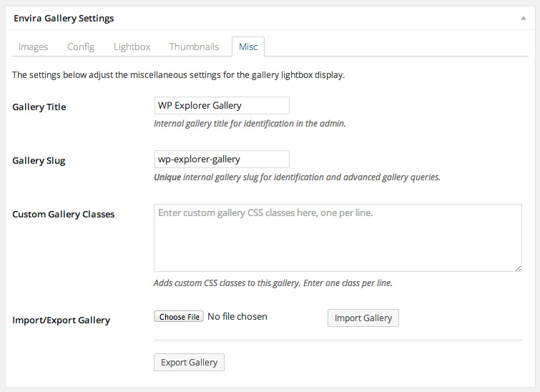Open the Config tab
Screen dimensions: 540x392
point(81,46)
